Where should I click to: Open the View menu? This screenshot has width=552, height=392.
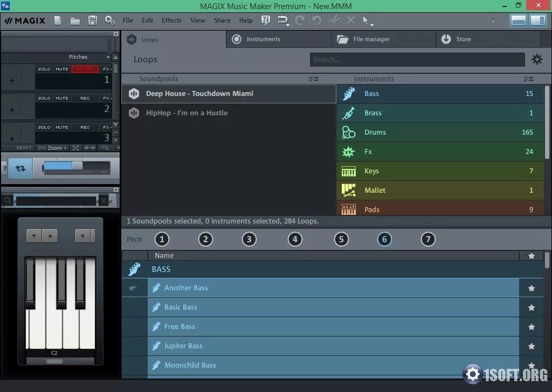[197, 20]
